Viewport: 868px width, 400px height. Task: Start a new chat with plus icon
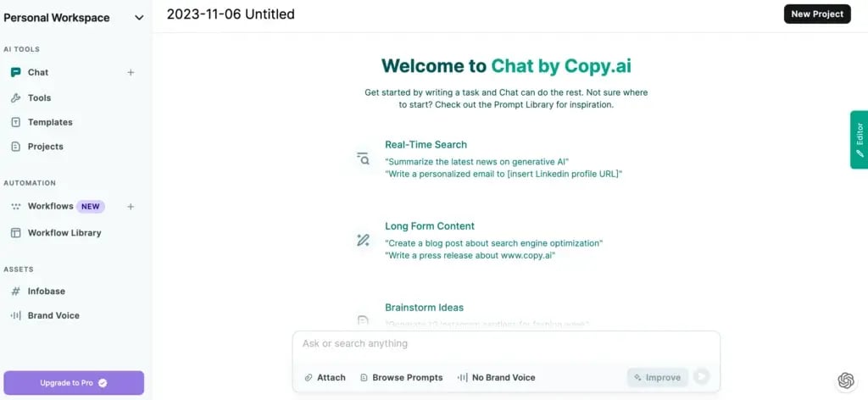131,73
